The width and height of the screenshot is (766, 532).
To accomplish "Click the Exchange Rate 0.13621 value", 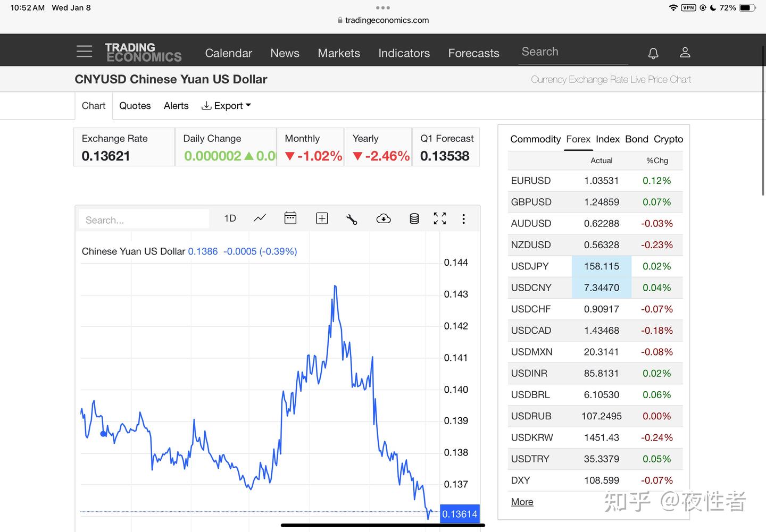I will click(106, 156).
